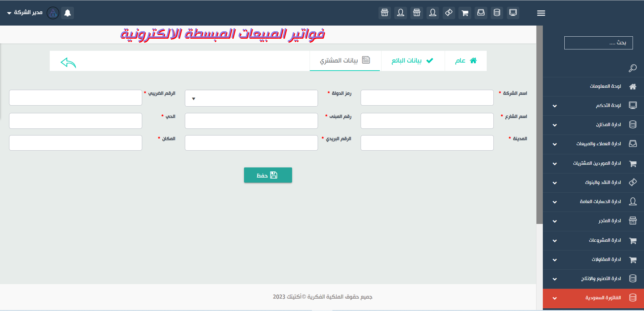Focus the الرقم الضريبي input field
The height and width of the screenshot is (311, 644).
tap(76, 98)
